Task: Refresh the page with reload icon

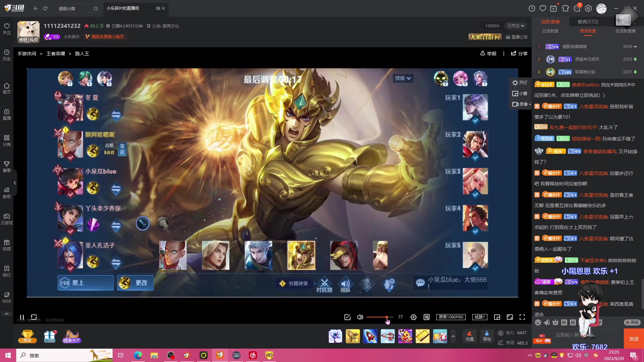Action: tap(45, 8)
